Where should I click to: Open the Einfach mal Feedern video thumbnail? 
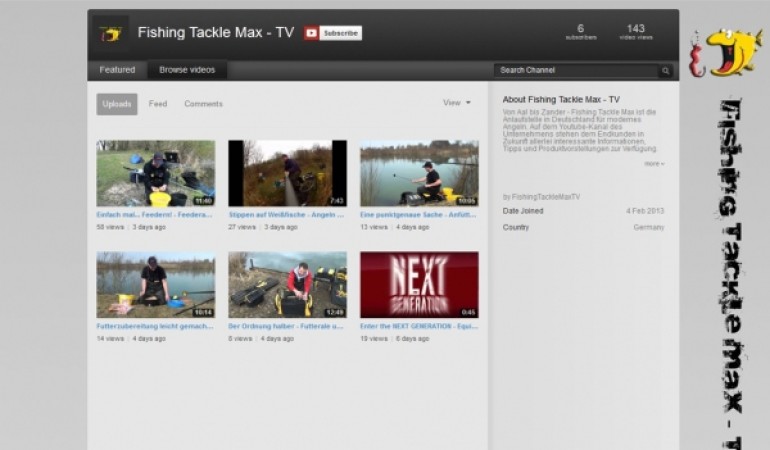pos(155,173)
